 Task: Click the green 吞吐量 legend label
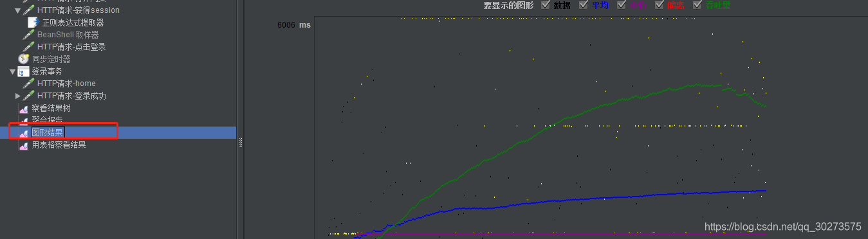click(717, 5)
